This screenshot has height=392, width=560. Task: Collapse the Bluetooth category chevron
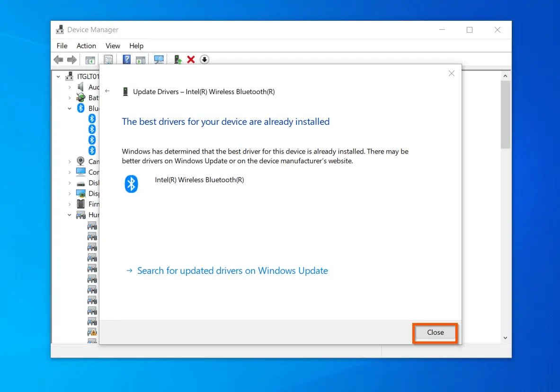(x=70, y=108)
